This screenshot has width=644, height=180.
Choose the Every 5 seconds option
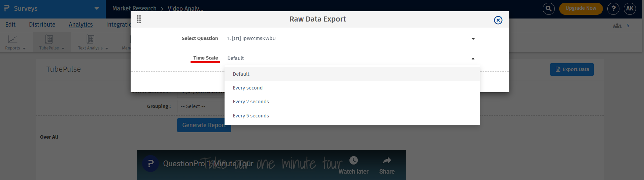(x=352, y=116)
